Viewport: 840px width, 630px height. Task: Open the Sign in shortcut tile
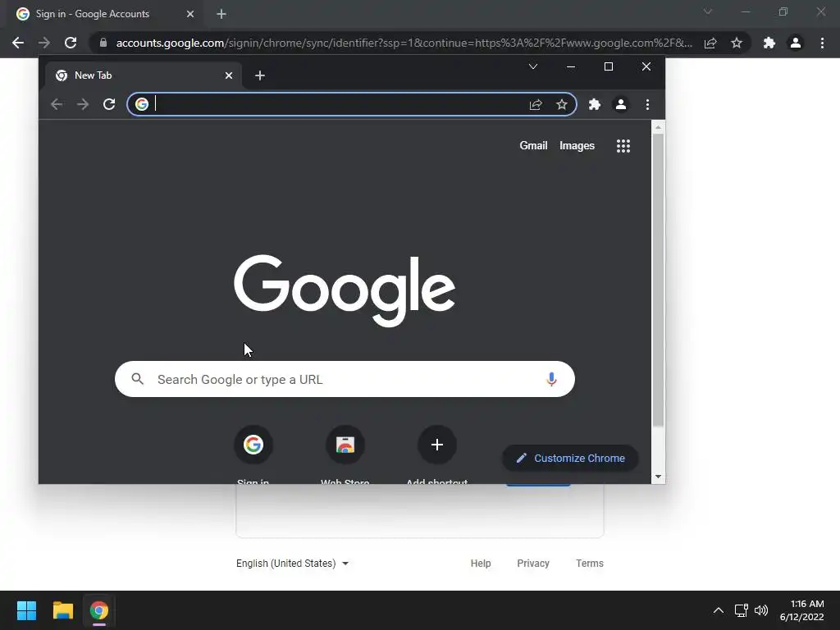point(253,445)
